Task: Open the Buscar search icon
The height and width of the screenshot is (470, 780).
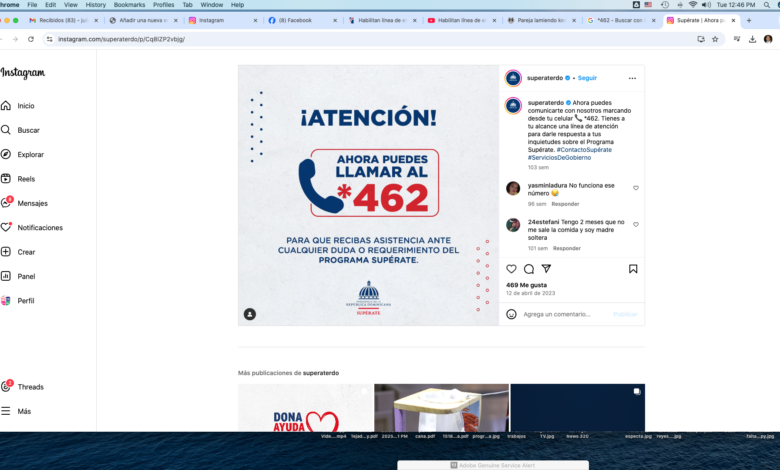Action: pos(6,130)
